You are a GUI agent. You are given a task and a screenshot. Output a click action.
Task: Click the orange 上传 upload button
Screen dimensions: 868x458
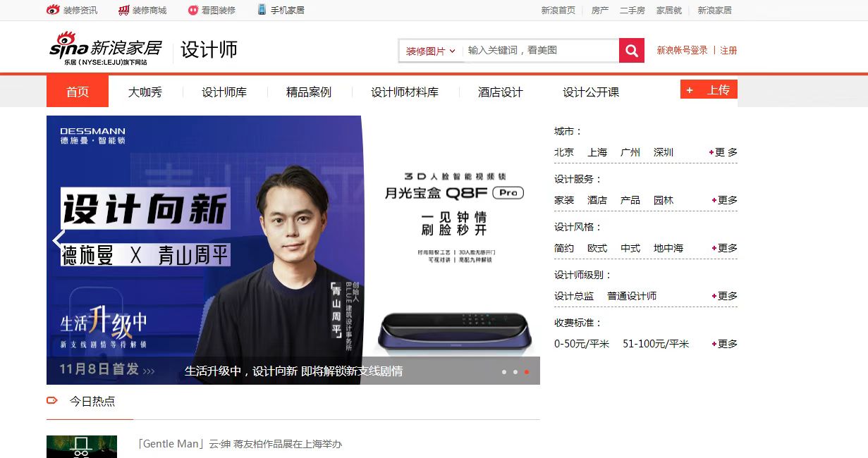(709, 89)
